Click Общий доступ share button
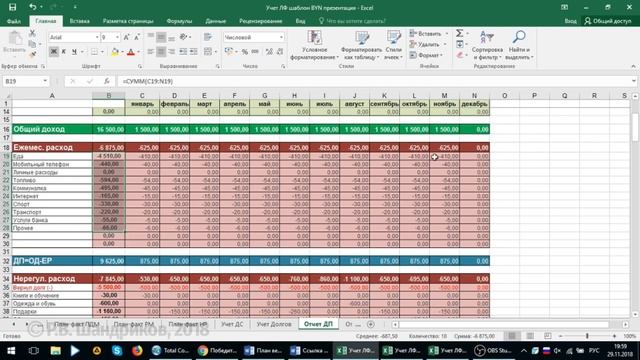This screenshot has height=360, width=640. 607,21
